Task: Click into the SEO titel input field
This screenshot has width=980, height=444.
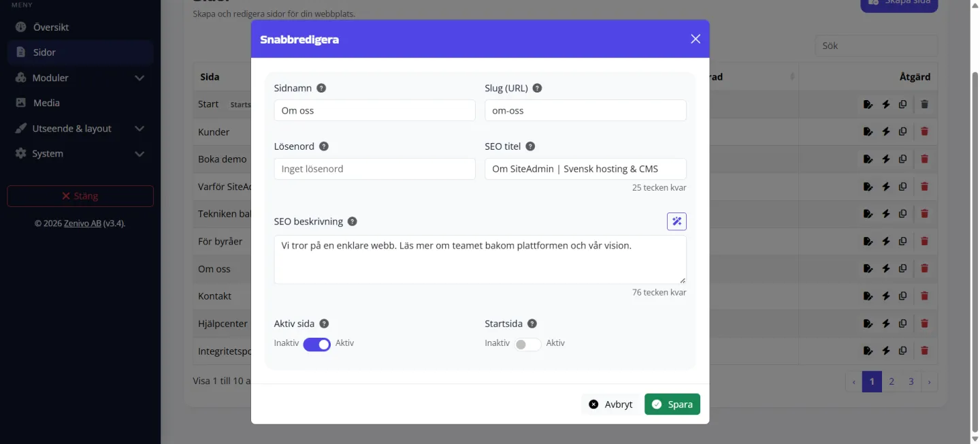Action: (585, 169)
